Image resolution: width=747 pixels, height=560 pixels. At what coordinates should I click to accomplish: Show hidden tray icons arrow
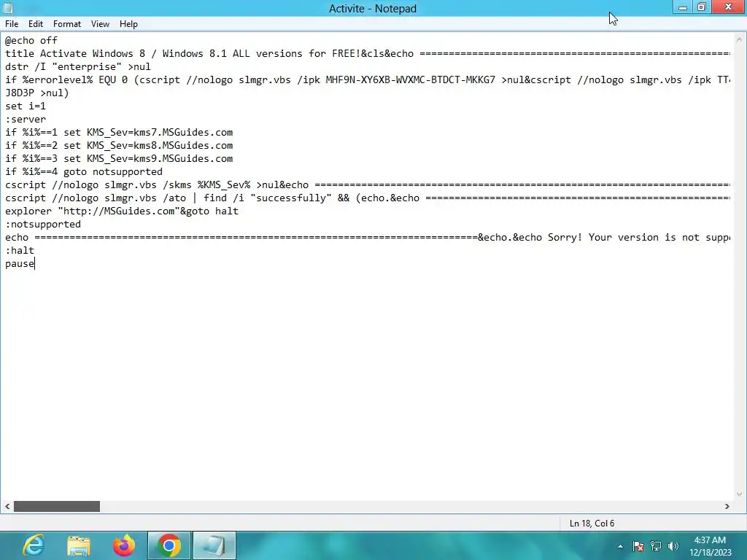coord(620,546)
